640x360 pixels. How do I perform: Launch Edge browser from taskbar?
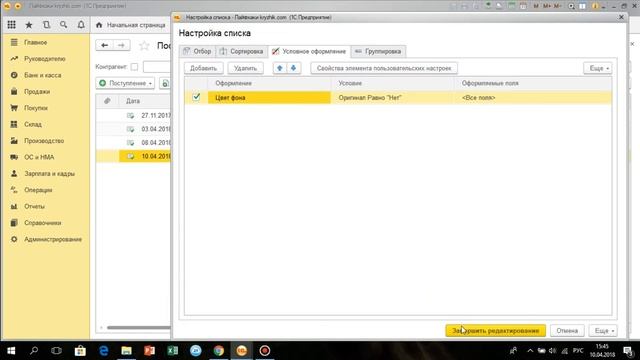pos(103,351)
